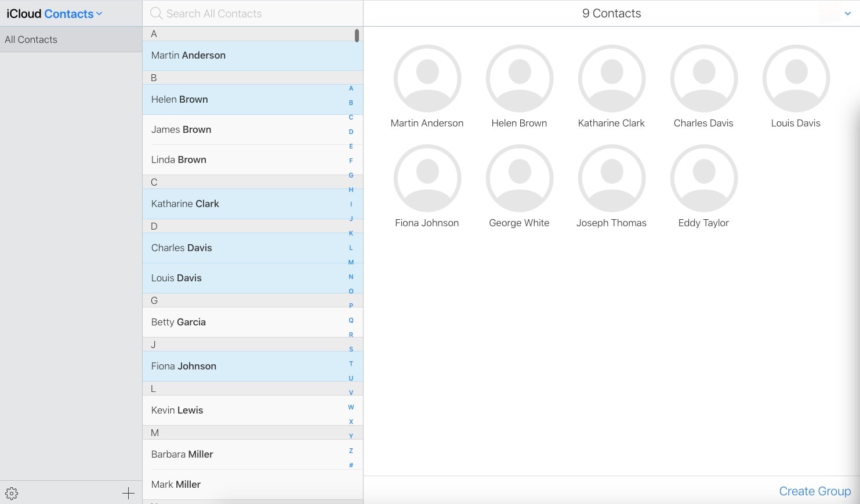Select Joseph Thomas's profile avatar
860x504 pixels.
tap(612, 179)
